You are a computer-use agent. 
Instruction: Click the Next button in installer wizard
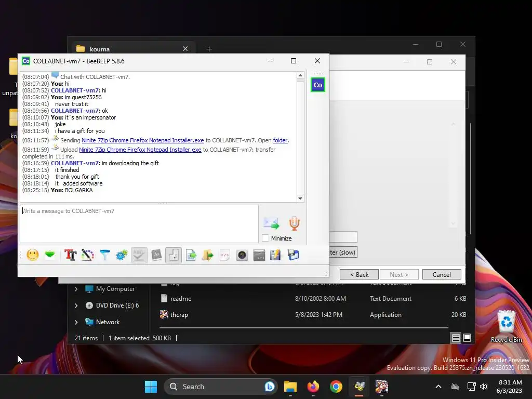tap(399, 274)
